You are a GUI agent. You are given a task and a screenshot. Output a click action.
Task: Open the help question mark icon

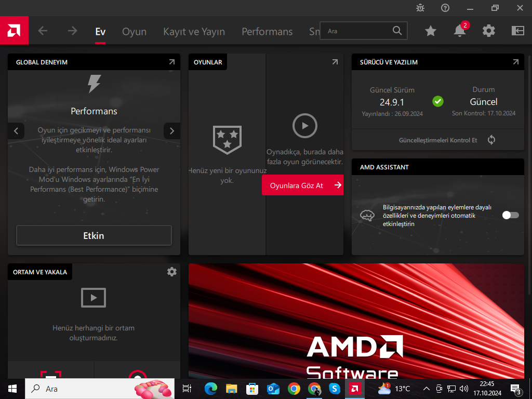point(445,8)
